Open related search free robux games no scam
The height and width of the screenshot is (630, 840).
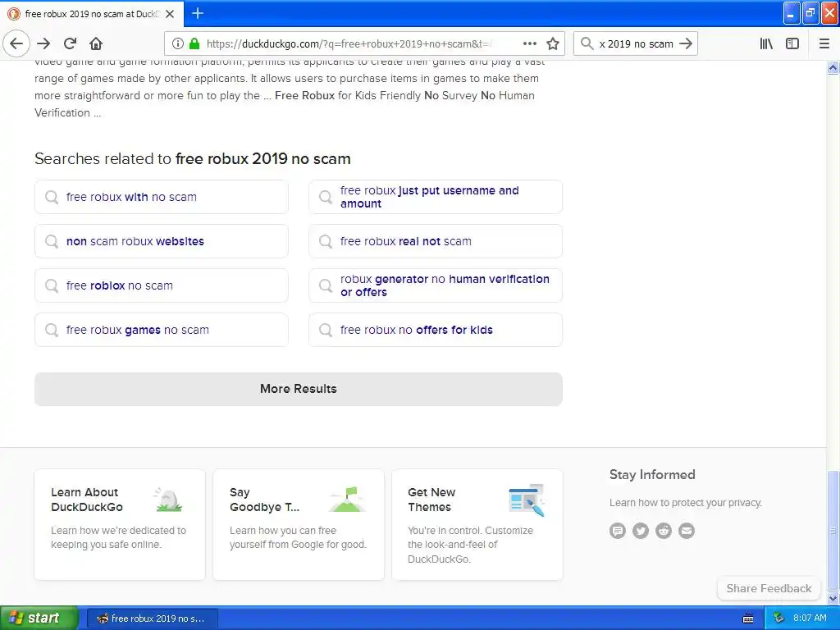pyautogui.click(x=162, y=330)
